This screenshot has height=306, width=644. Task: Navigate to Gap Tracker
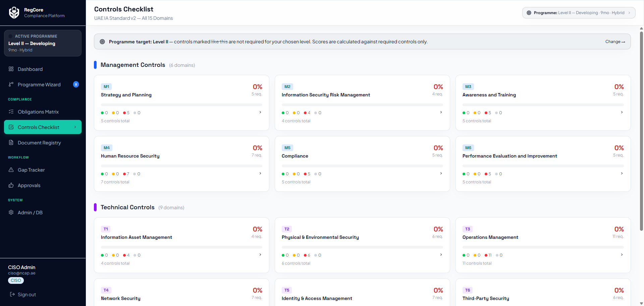(x=43, y=170)
